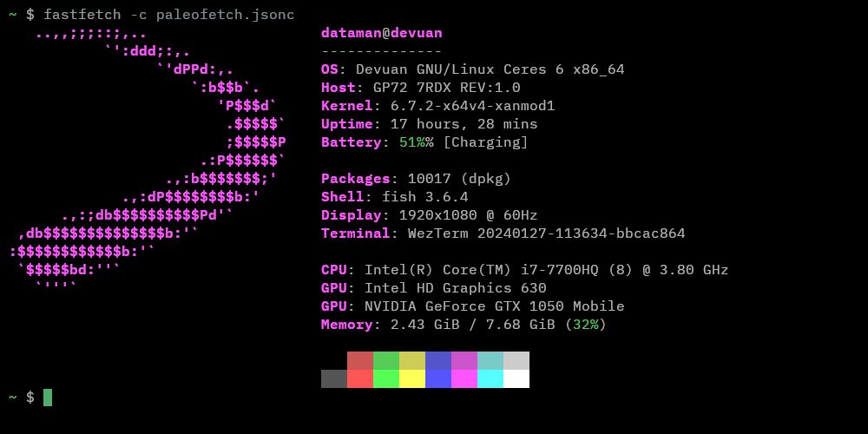Pick the bright blue color swatch
This screenshot has width=868, height=434.
pyautogui.click(x=438, y=378)
